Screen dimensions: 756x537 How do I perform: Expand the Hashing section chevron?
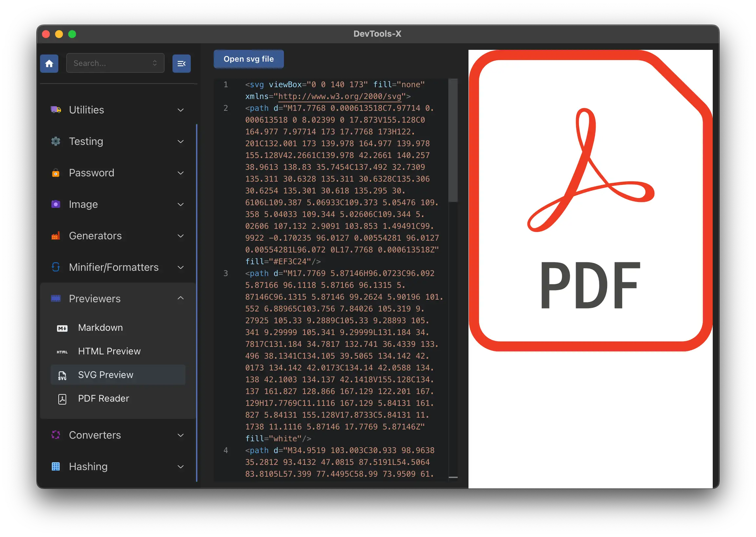click(x=181, y=467)
